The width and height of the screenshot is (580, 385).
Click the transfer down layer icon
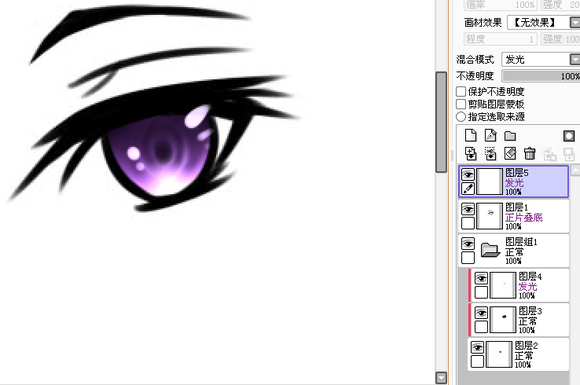pos(471,153)
